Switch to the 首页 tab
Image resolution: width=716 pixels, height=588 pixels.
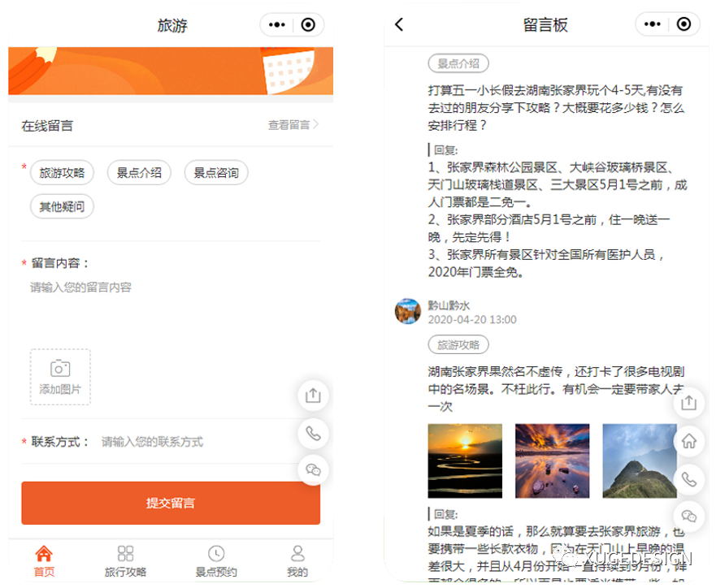(45, 561)
